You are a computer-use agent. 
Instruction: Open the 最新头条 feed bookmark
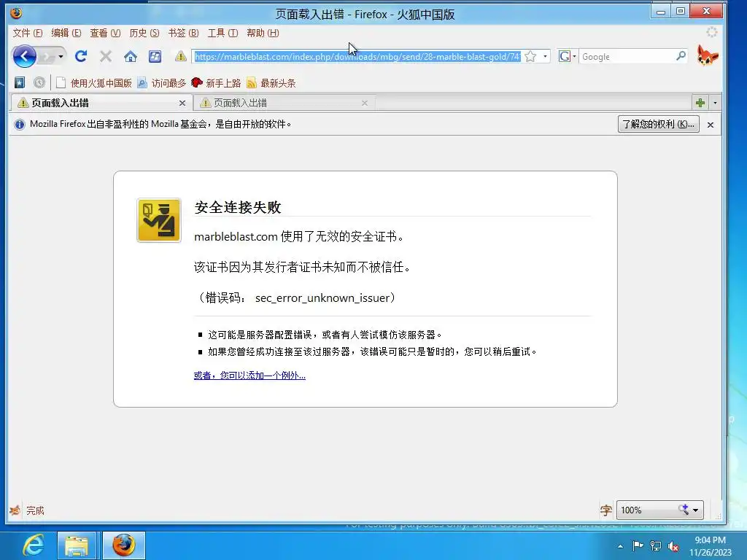coord(271,83)
